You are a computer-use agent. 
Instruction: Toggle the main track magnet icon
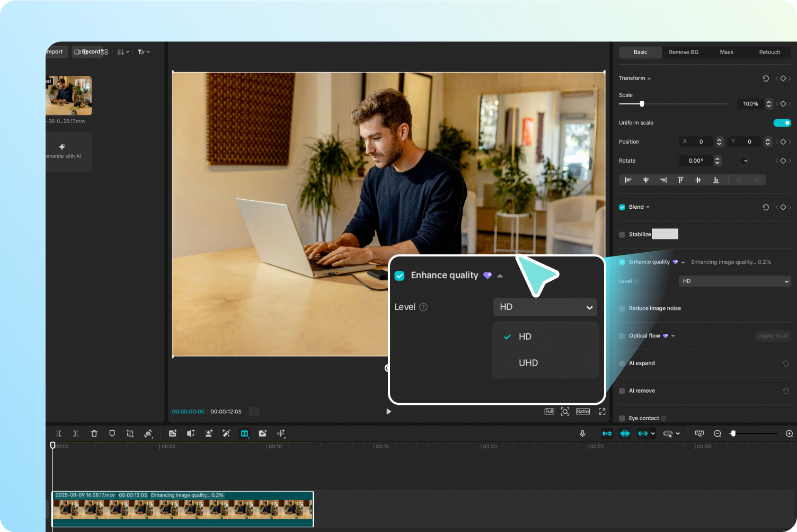[607, 433]
